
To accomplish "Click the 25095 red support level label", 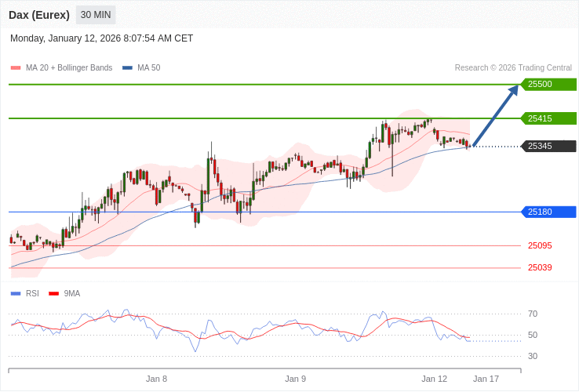I will (540, 245).
